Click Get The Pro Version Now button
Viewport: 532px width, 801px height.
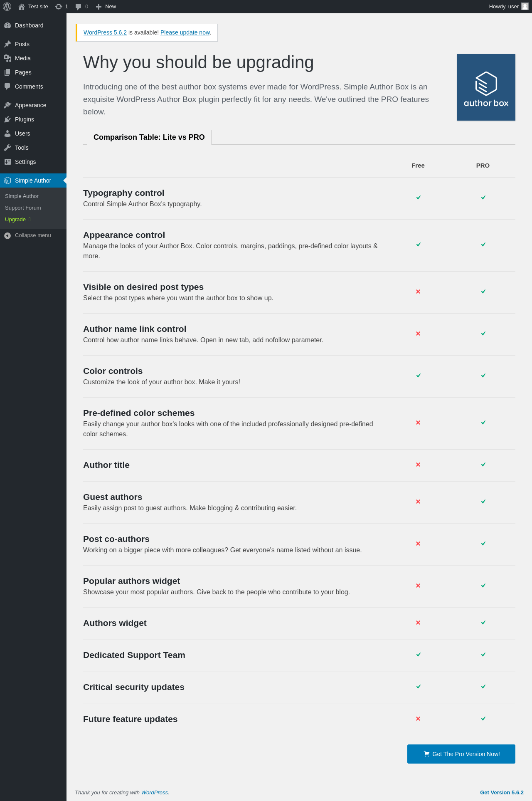pyautogui.click(x=461, y=754)
